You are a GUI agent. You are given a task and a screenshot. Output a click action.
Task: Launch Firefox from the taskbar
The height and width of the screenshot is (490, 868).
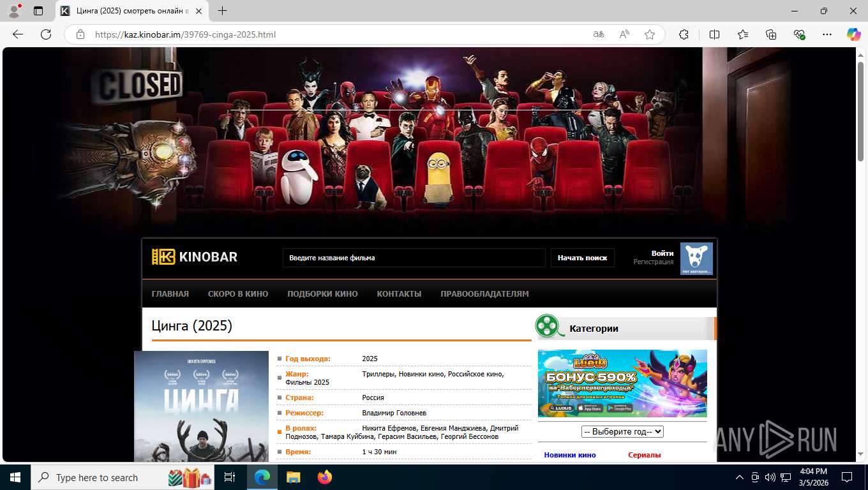point(325,477)
